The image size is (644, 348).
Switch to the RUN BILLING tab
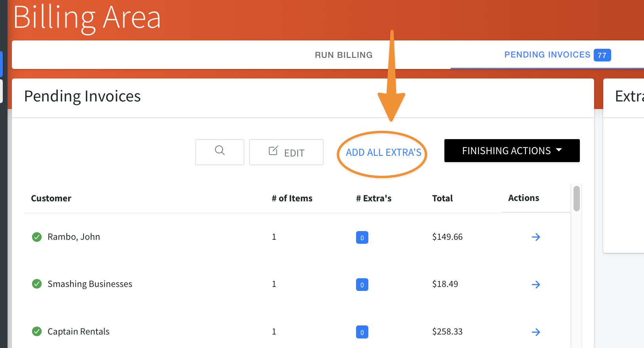click(x=343, y=55)
